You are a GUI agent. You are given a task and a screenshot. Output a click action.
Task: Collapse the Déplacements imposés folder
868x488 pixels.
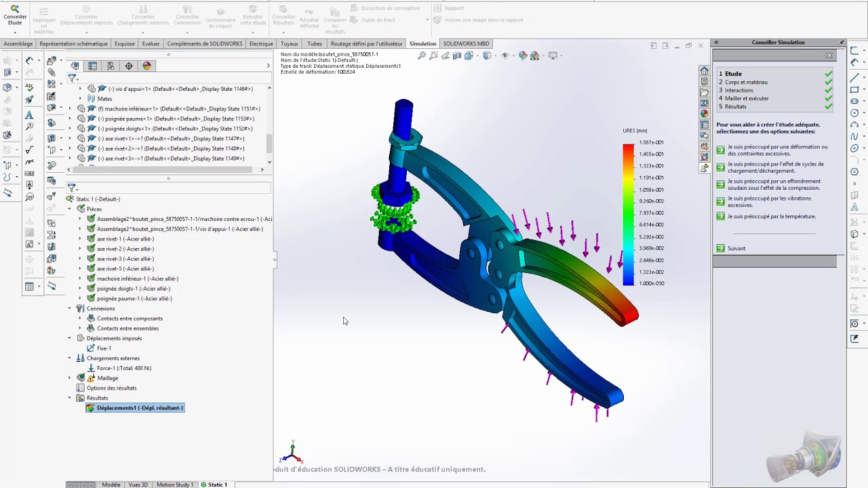(x=70, y=338)
